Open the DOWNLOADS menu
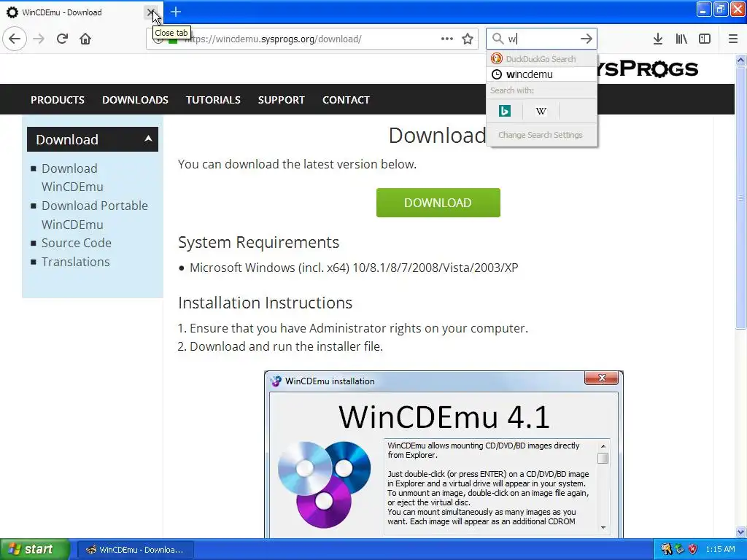The image size is (747, 560). point(135,99)
